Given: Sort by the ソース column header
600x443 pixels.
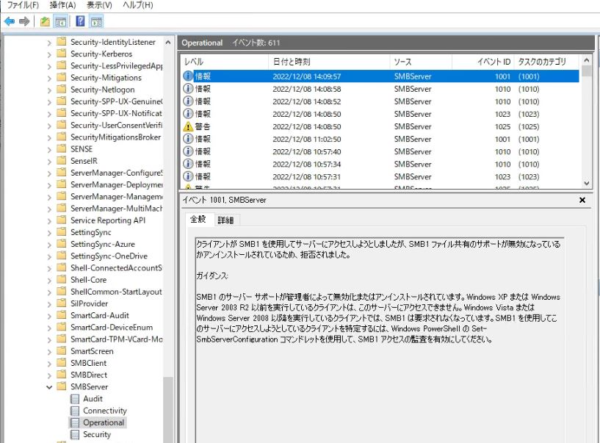Looking at the screenshot, I should [x=421, y=62].
